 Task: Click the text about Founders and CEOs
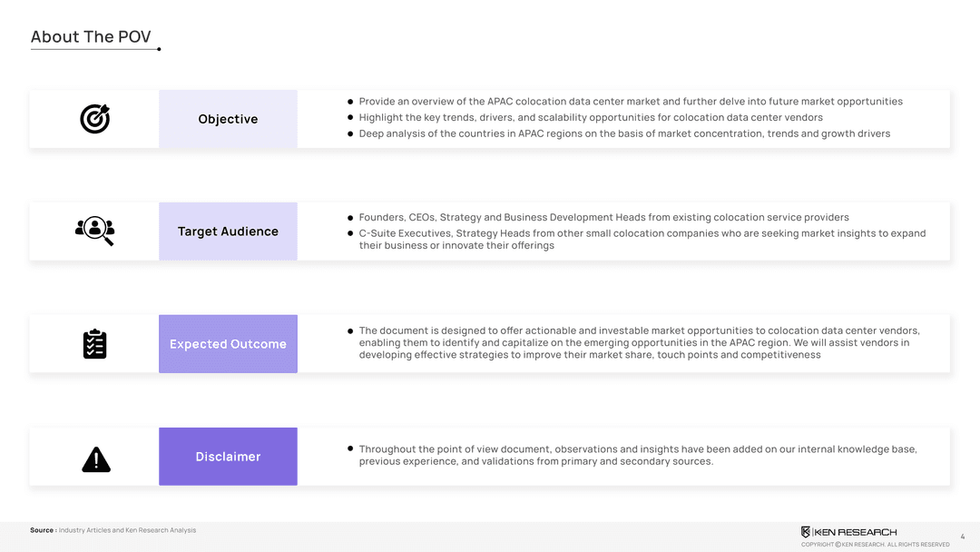pos(603,218)
